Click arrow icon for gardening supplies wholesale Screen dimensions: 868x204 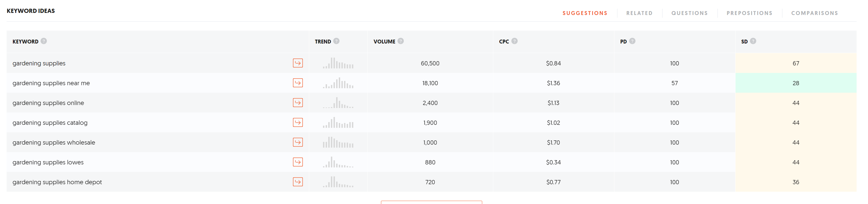pyautogui.click(x=297, y=142)
